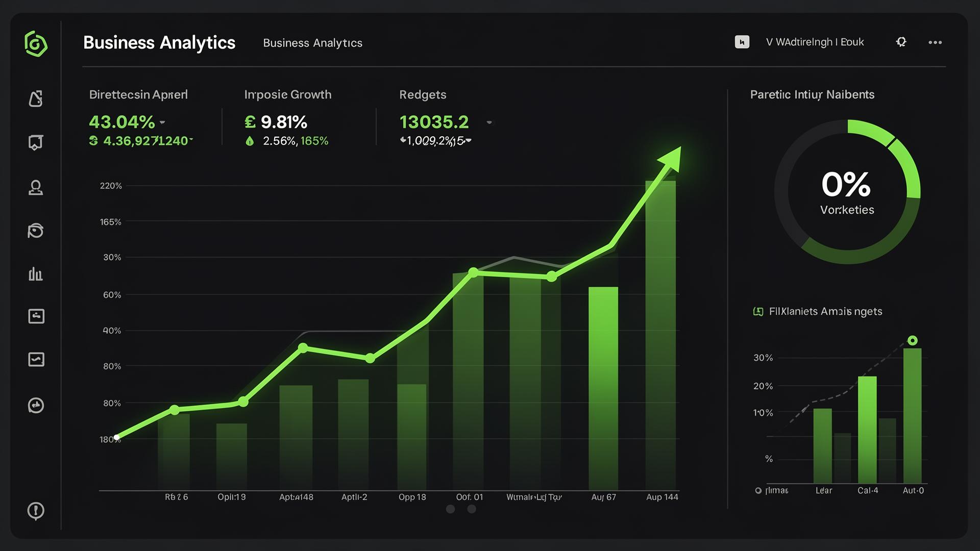980x551 pixels.
Task: Open the three-dot more options menu
Action: tap(935, 42)
